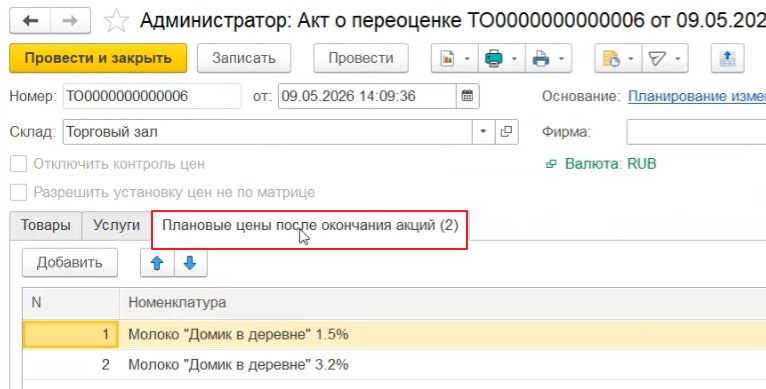Click the Провести button
The width and height of the screenshot is (766, 389).
coord(361,58)
